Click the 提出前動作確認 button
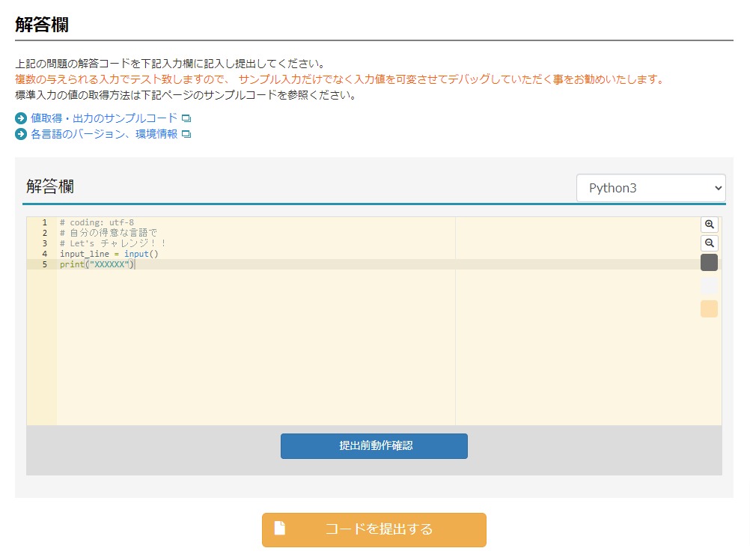Screen dimensions: 750x560 click(x=374, y=445)
